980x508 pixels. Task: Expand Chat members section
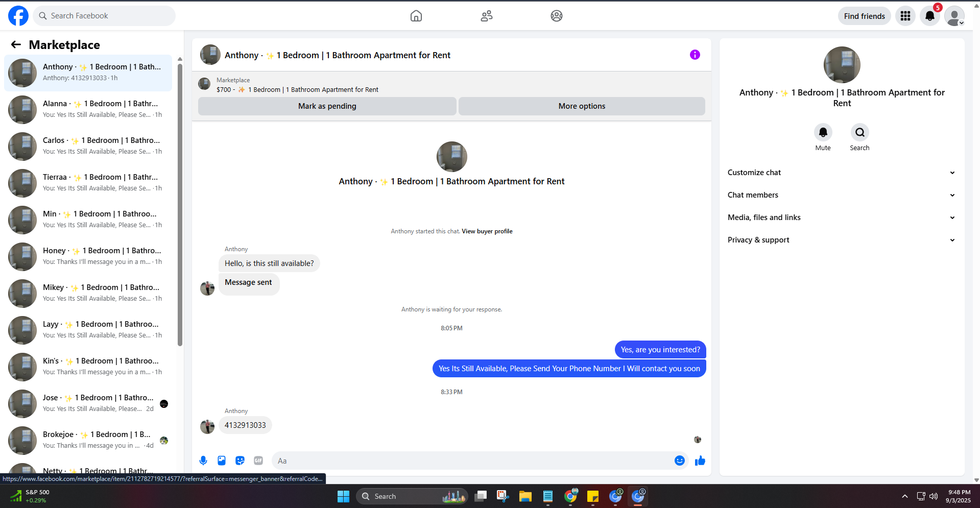point(842,195)
